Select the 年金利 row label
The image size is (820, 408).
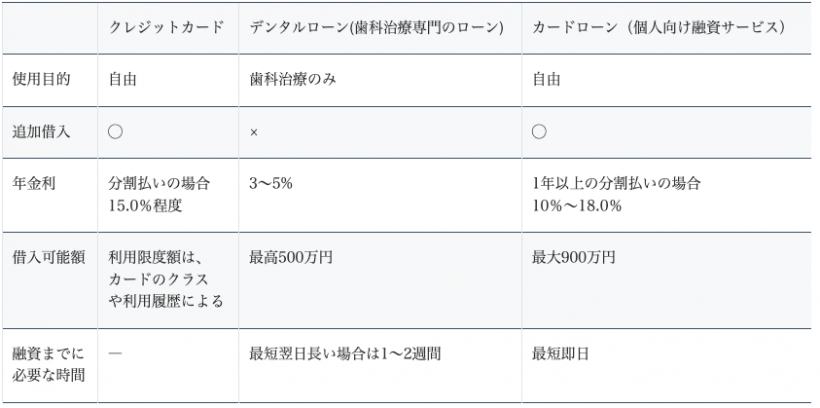click(x=35, y=184)
